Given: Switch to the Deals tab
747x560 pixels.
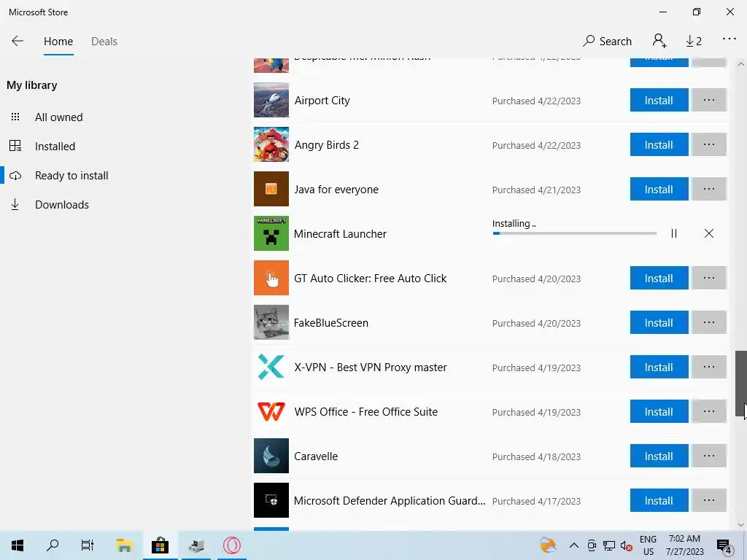Looking at the screenshot, I should tap(104, 42).
